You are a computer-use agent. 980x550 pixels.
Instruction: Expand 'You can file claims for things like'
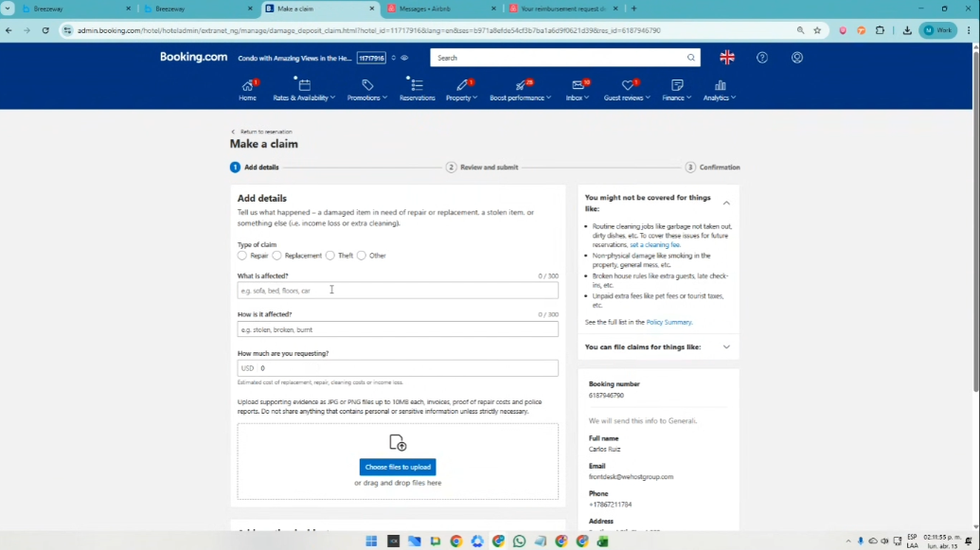coord(726,346)
